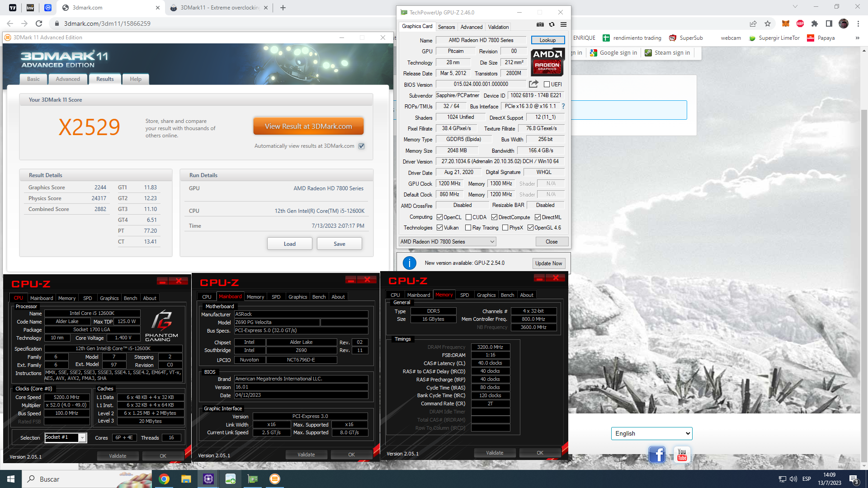Open the GPU-Z hamburger menu
Screen dimensions: 868x488
[563, 24]
